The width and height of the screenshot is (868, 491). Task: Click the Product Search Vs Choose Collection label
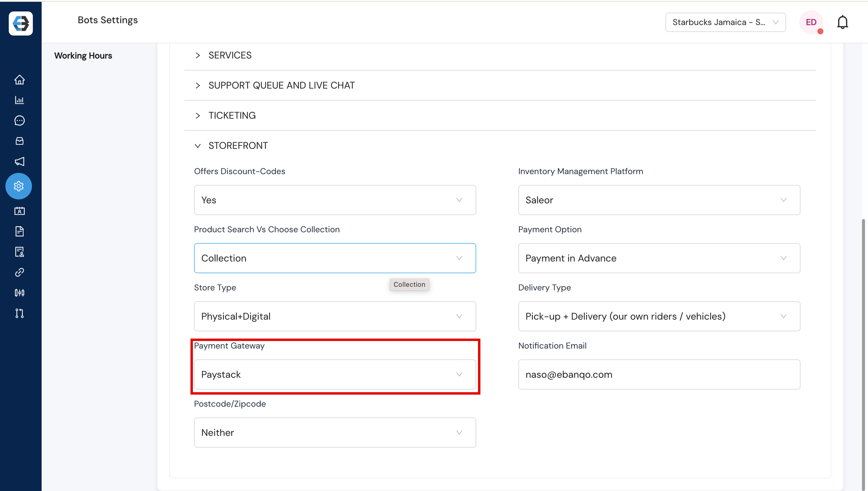267,229
